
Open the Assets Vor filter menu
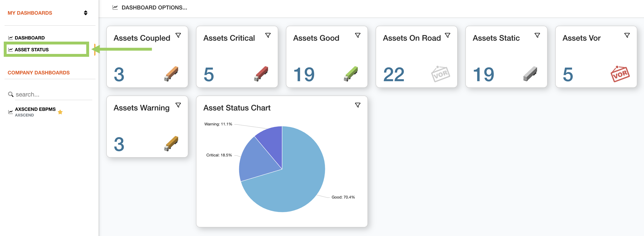627,36
